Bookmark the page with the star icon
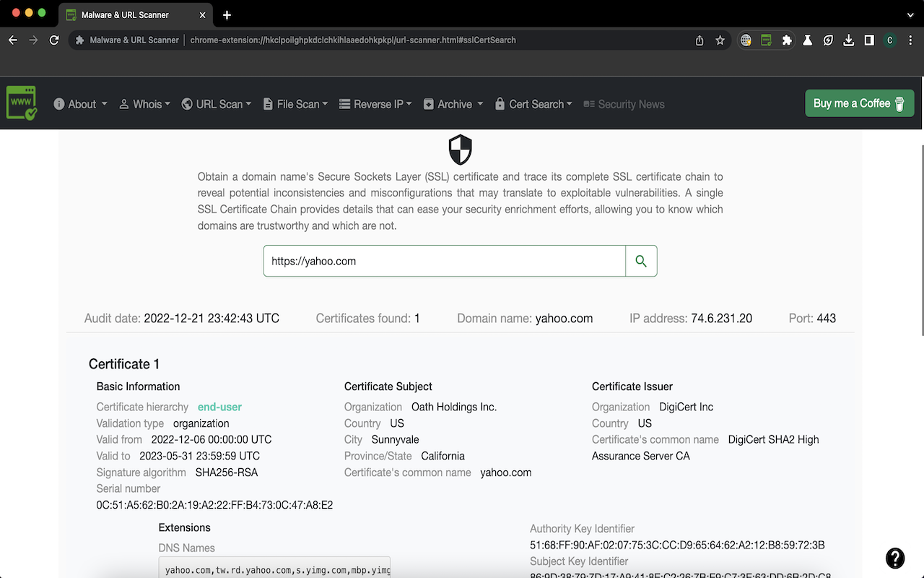The image size is (924, 578). [720, 40]
